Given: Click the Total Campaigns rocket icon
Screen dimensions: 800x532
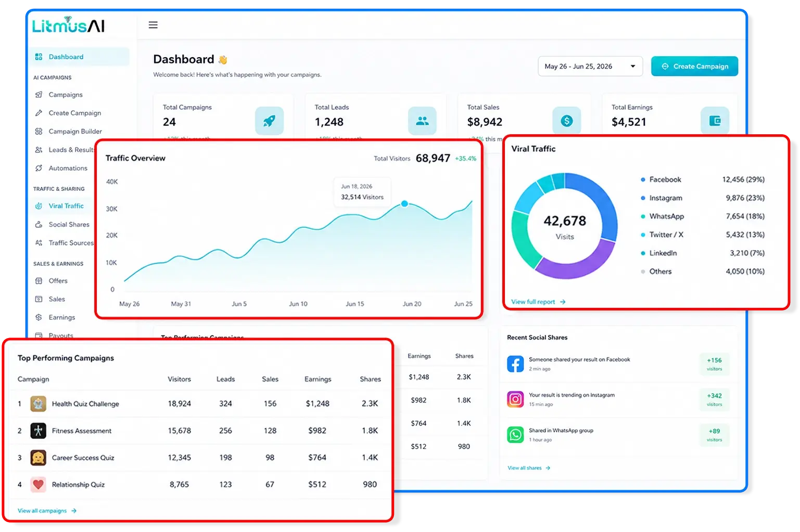Looking at the screenshot, I should click(x=269, y=121).
